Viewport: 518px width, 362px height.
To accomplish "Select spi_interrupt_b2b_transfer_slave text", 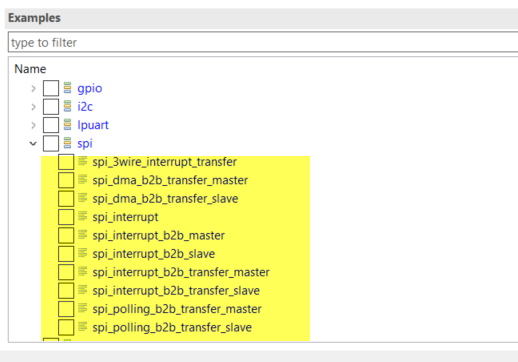I will point(176,291).
